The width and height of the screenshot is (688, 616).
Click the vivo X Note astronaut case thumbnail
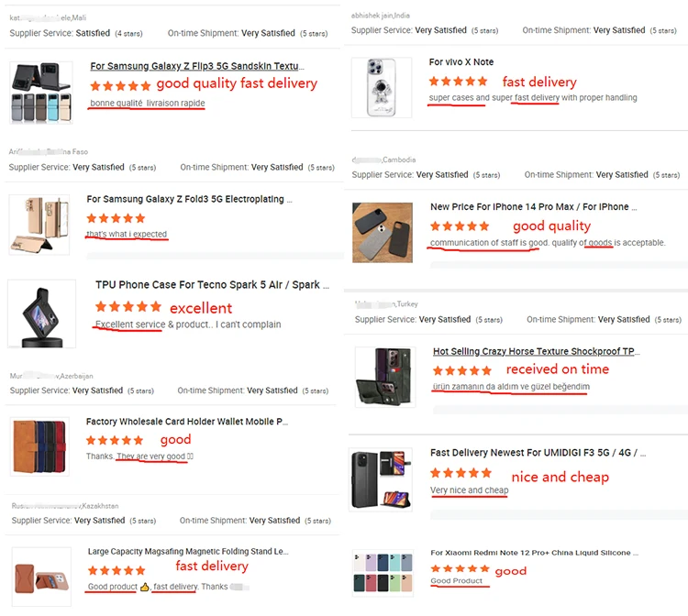(383, 85)
